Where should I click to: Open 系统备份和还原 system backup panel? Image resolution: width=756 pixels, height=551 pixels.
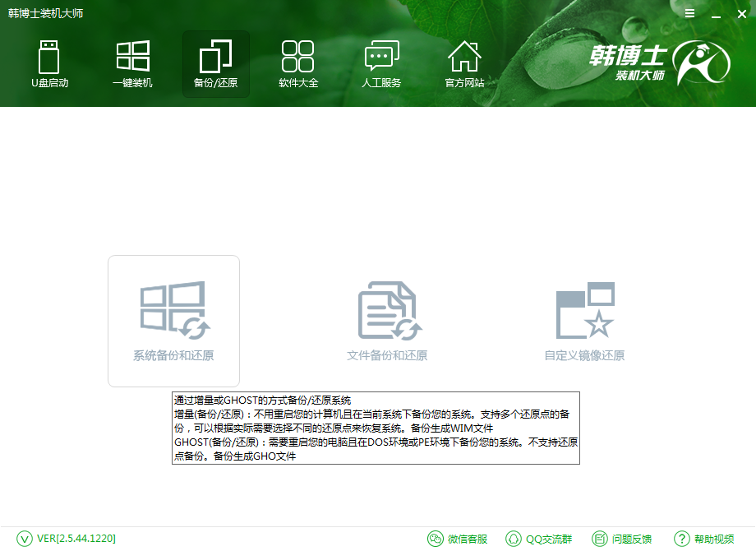[x=173, y=321]
